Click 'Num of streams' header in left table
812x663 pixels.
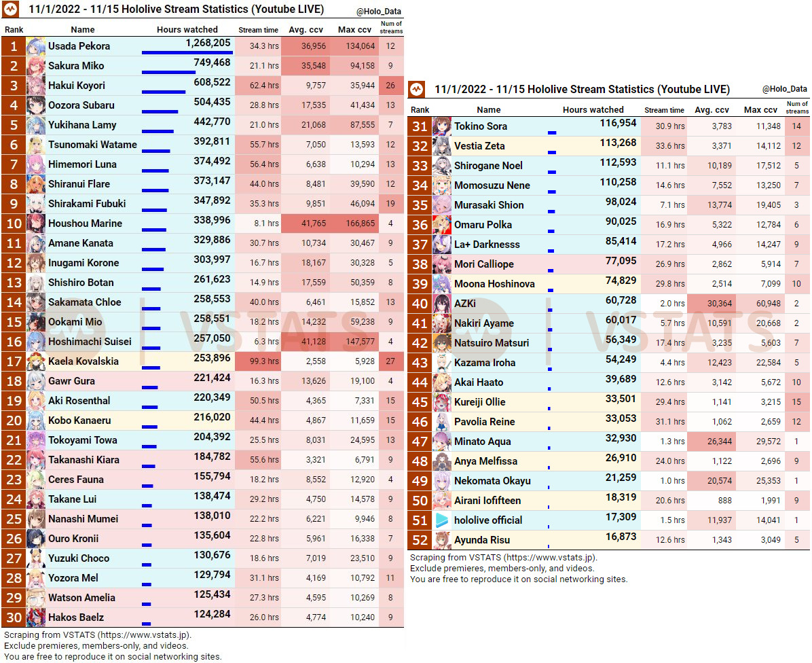tap(391, 27)
